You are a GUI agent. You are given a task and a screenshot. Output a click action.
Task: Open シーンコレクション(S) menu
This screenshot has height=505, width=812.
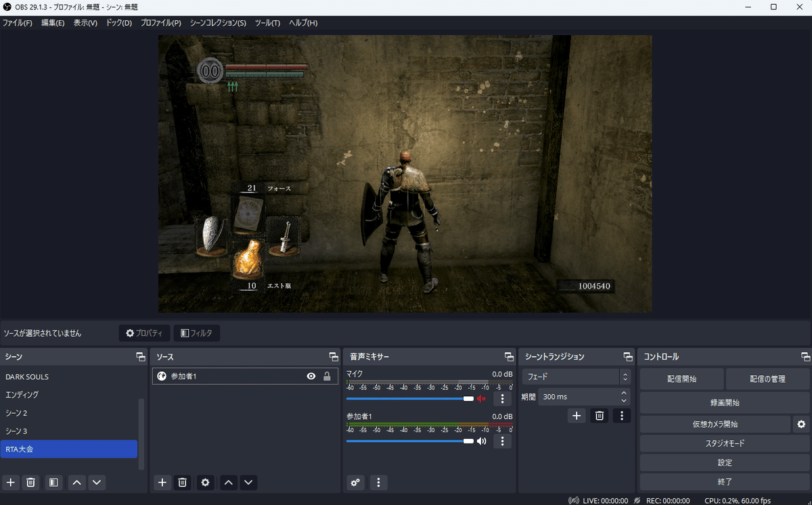tap(218, 23)
